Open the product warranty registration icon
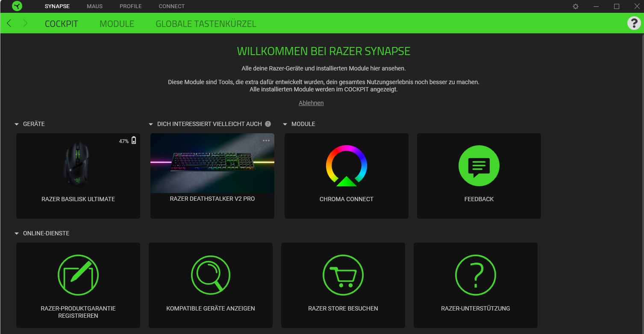 78,275
